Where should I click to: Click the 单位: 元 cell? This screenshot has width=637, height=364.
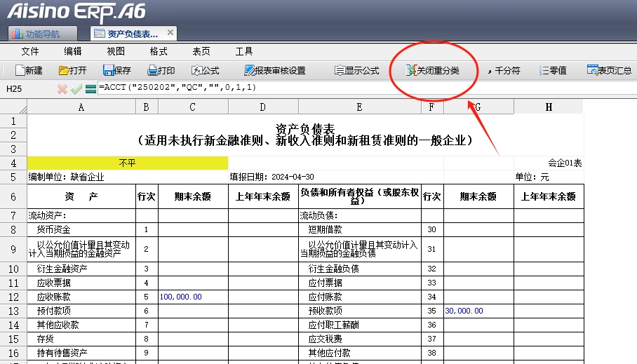coord(549,177)
